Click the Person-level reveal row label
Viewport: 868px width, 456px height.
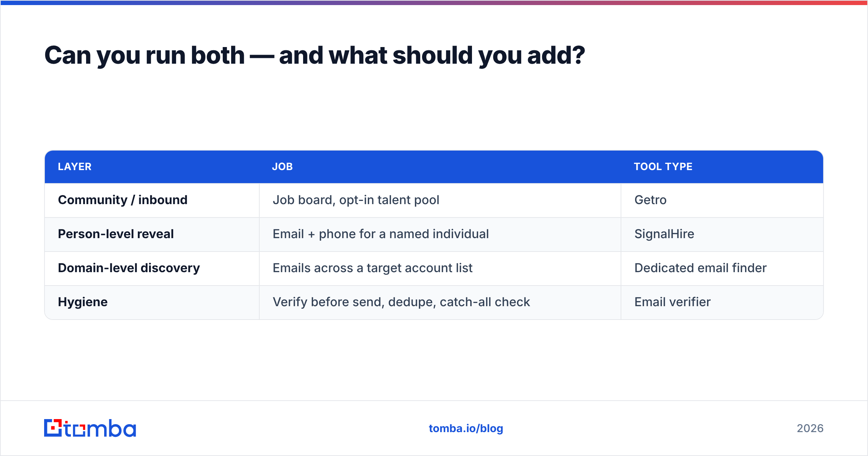click(116, 234)
